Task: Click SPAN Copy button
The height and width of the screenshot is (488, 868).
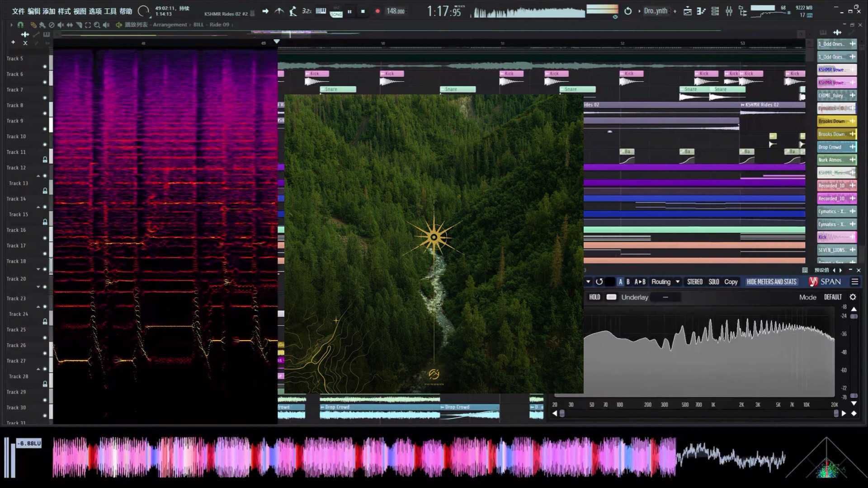Action: (731, 282)
